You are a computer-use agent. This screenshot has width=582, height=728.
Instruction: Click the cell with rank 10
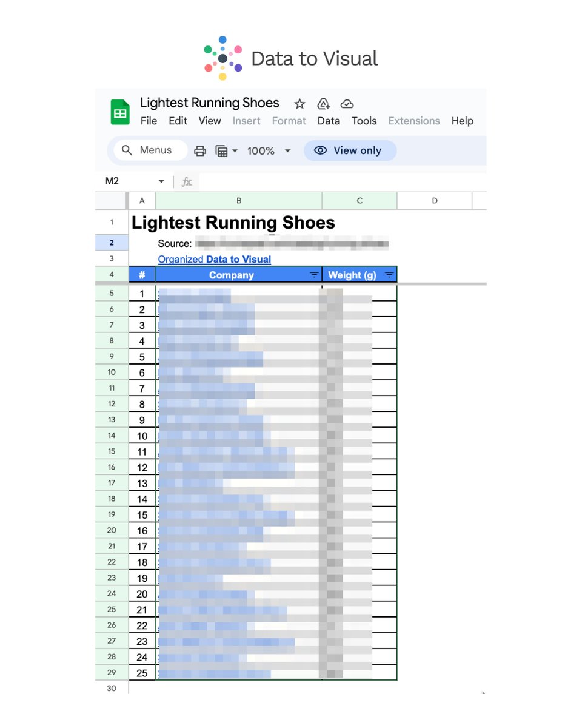pyautogui.click(x=142, y=436)
